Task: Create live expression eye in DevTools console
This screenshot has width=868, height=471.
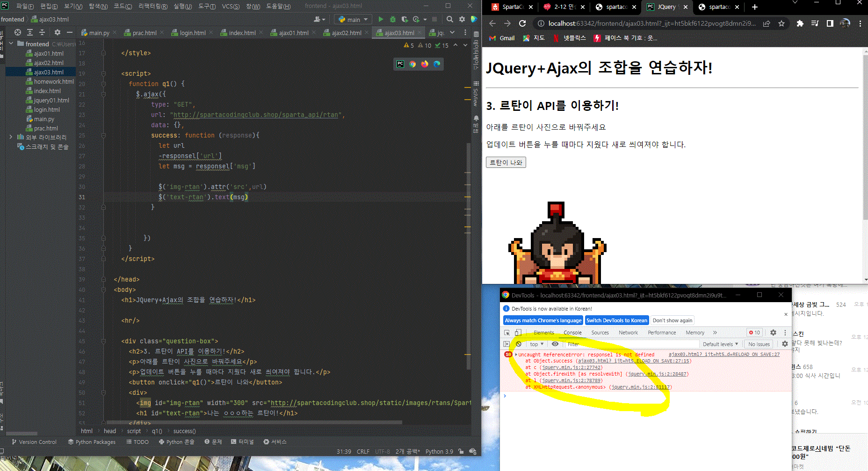Action: pyautogui.click(x=555, y=344)
